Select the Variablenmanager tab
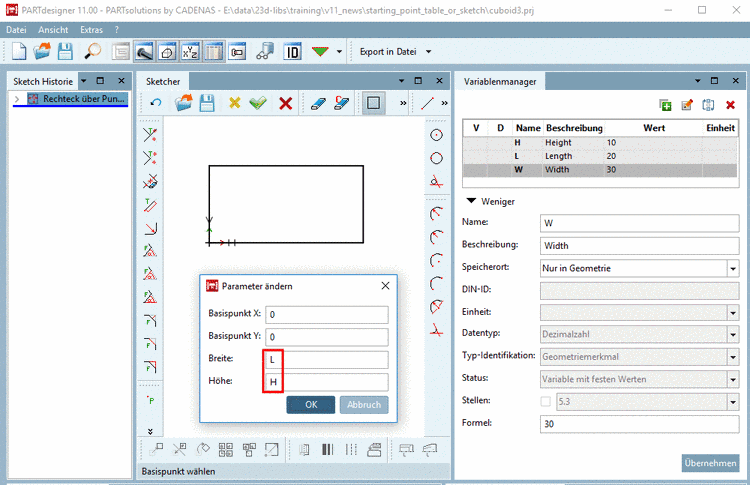The image size is (750, 485). [500, 82]
